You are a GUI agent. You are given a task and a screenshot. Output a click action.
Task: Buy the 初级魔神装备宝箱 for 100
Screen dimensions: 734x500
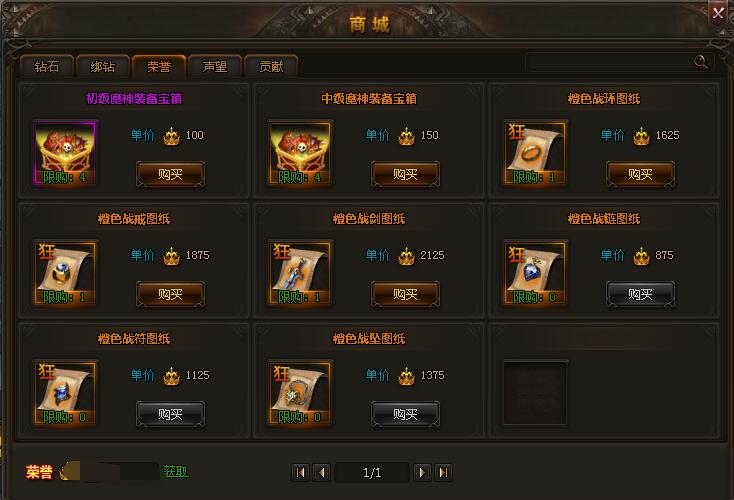pyautogui.click(x=170, y=174)
